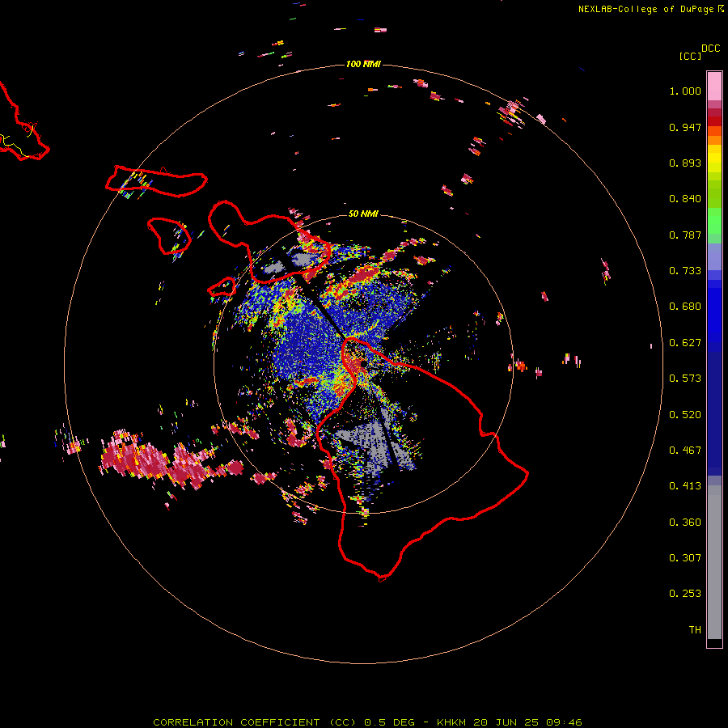Click the TH threshold label on the scale
This screenshot has height=728, width=728.
point(695,630)
